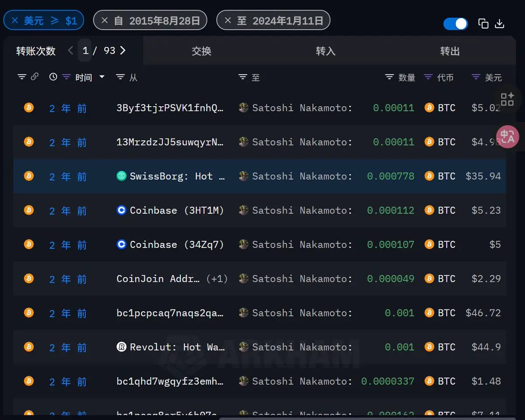Open the Revolut: Hot Wa... entity link
The height and width of the screenshot is (420, 525).
coord(177,347)
